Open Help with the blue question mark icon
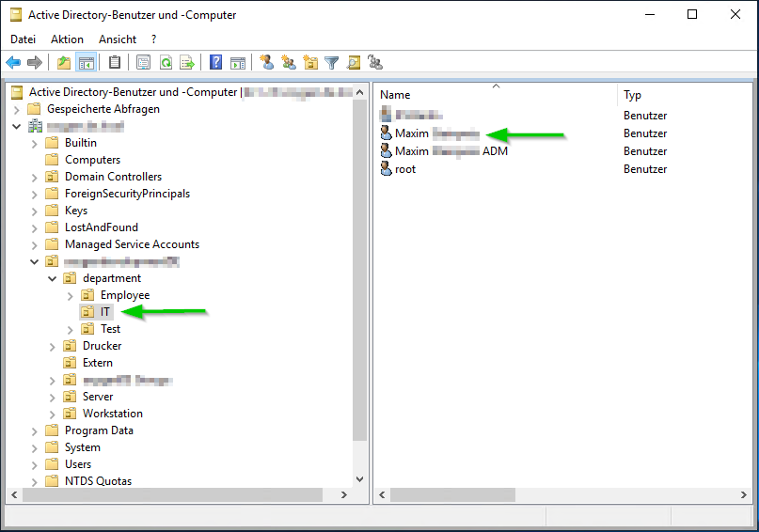Screen dimensions: 759x532 pos(216,62)
